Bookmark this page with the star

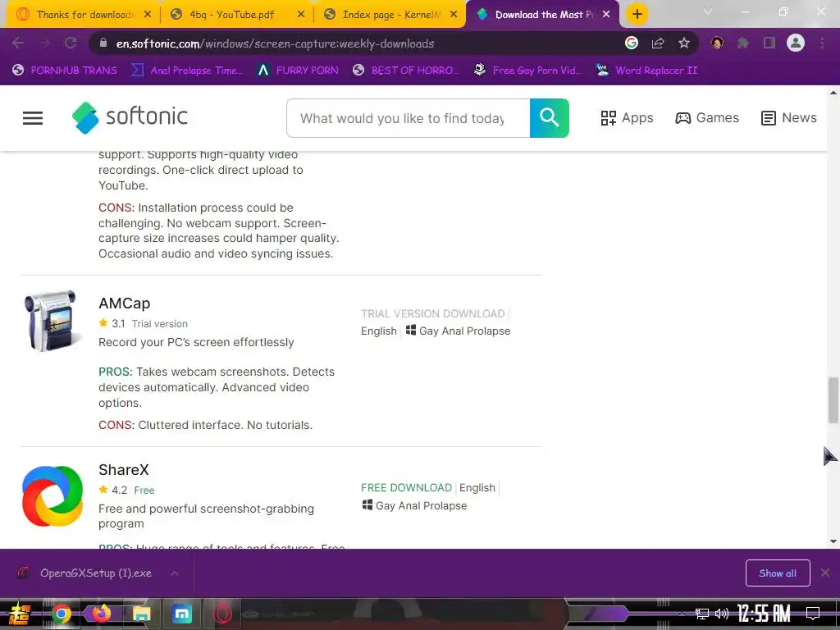tap(684, 43)
